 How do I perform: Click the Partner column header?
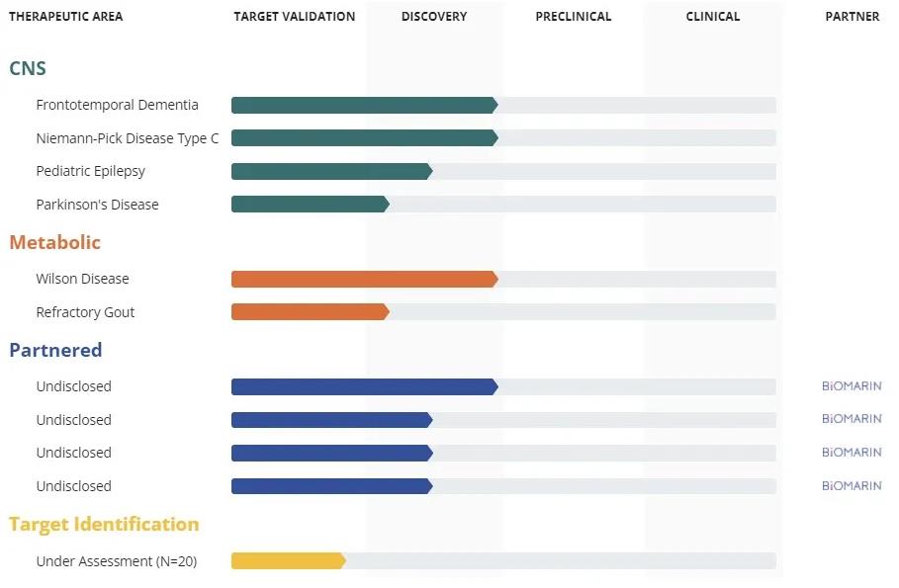point(853,17)
